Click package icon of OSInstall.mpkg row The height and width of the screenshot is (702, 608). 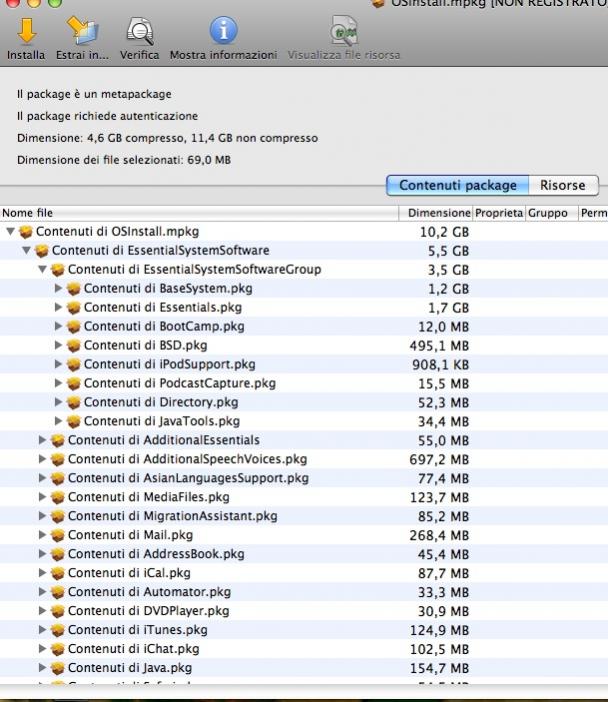click(26, 232)
